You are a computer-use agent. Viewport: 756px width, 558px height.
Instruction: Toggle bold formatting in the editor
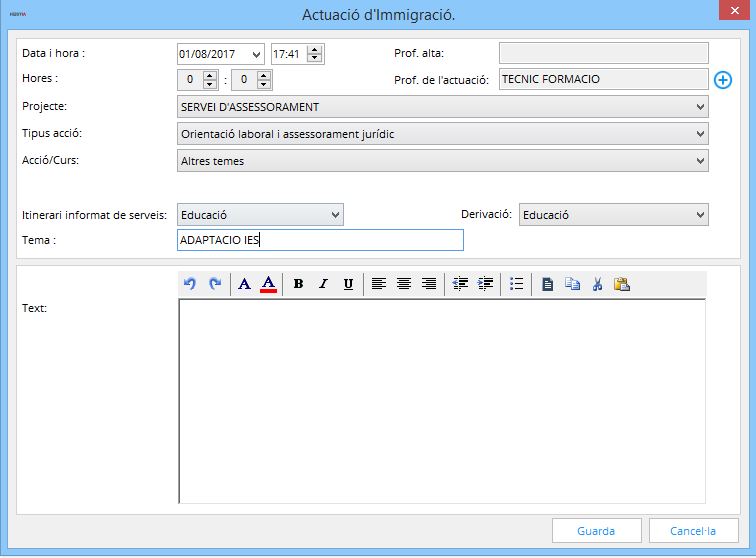298,284
